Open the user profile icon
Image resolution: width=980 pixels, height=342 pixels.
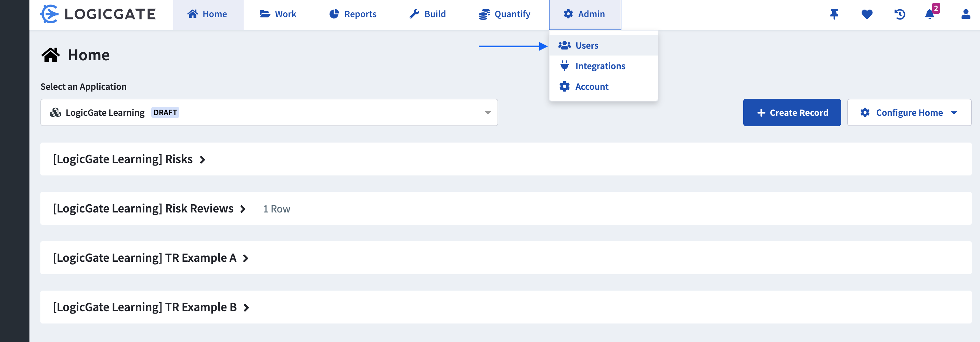(x=965, y=14)
